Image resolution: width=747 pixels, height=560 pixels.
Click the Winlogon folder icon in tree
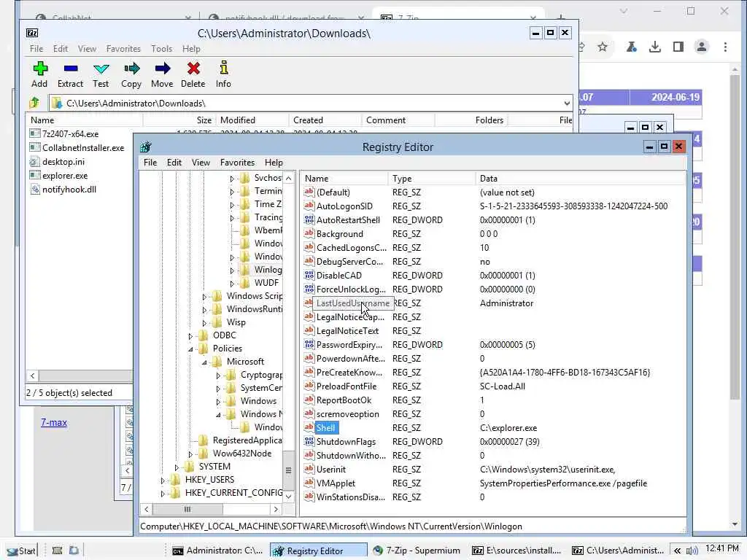[x=245, y=270]
